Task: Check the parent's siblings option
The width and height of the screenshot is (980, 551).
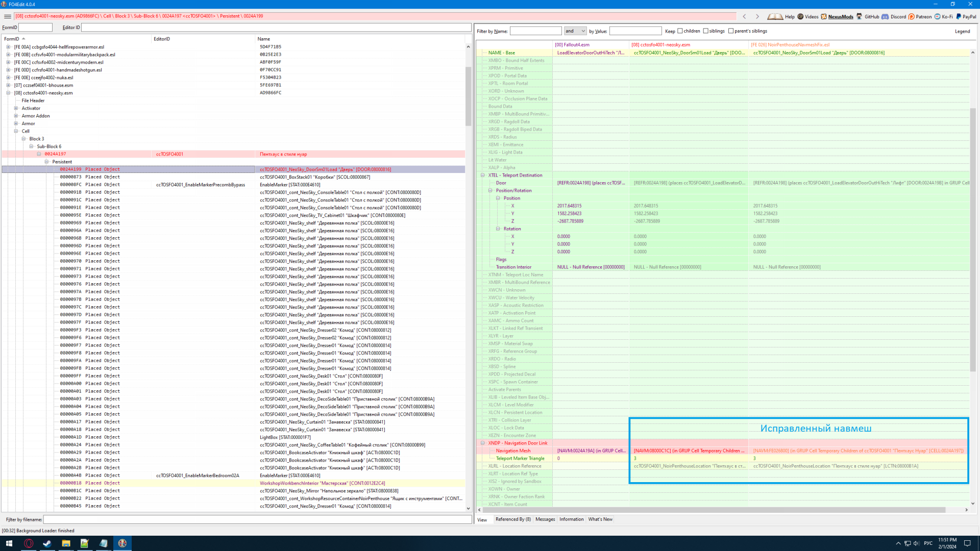Action: (x=731, y=31)
